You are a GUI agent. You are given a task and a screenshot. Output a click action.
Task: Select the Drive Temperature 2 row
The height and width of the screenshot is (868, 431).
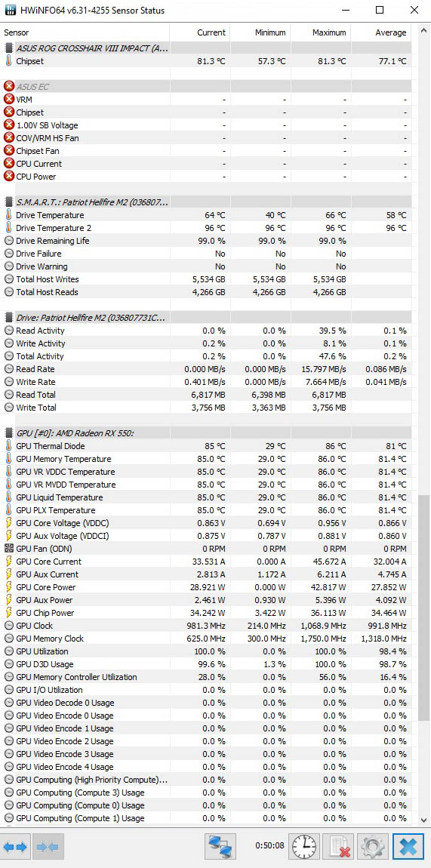206,228
